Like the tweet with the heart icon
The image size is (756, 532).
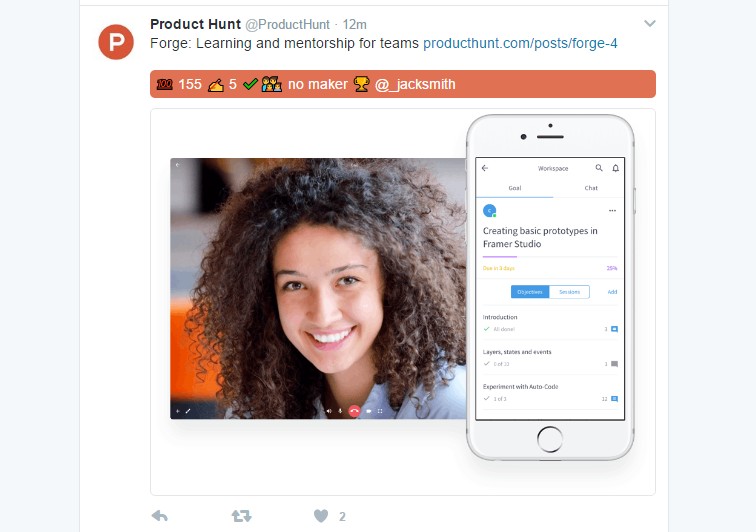coord(321,516)
